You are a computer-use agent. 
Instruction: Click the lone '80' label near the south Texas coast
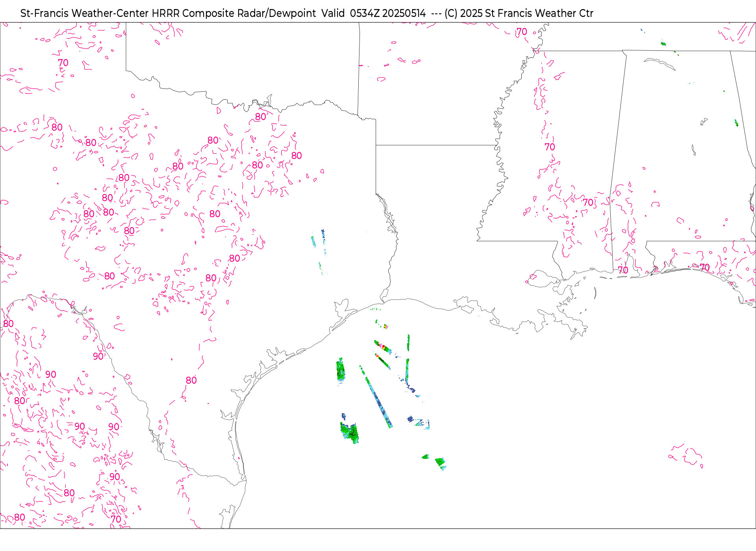(x=191, y=381)
